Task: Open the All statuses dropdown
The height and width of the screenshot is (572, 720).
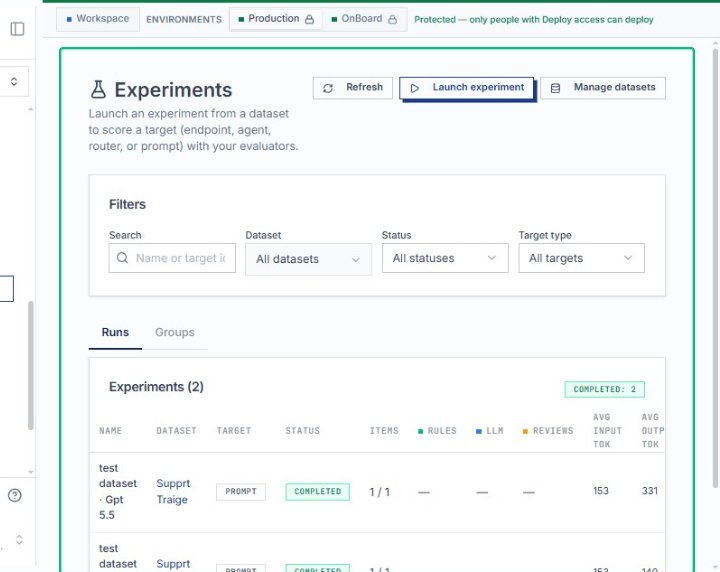Action: (x=445, y=258)
